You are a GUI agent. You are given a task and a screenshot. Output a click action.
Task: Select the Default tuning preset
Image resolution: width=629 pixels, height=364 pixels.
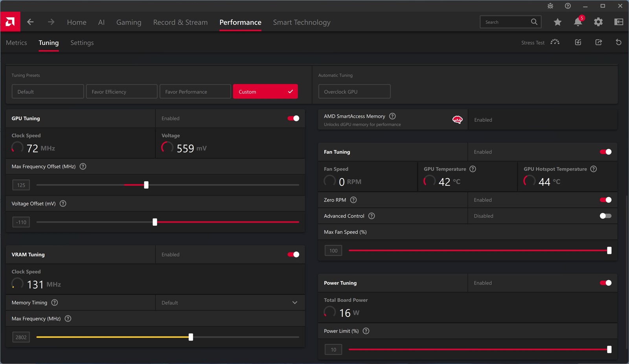pos(48,92)
